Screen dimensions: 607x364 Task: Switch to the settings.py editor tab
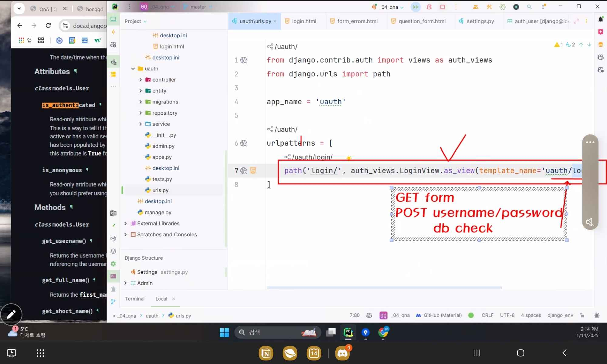pyautogui.click(x=480, y=21)
